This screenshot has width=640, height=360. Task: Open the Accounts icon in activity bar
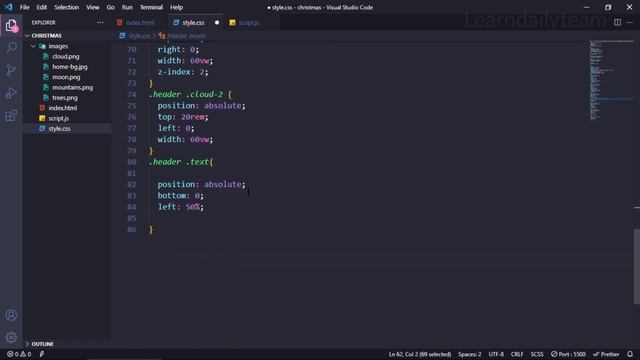[11, 315]
